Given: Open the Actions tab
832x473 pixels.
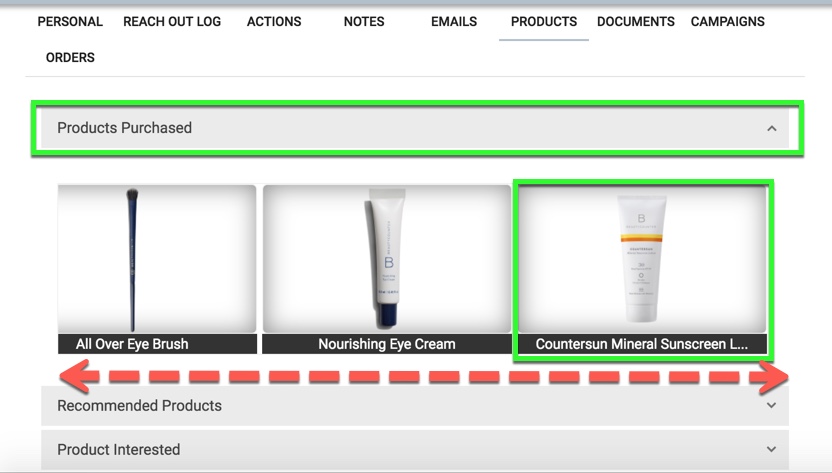Looking at the screenshot, I should tap(274, 22).
